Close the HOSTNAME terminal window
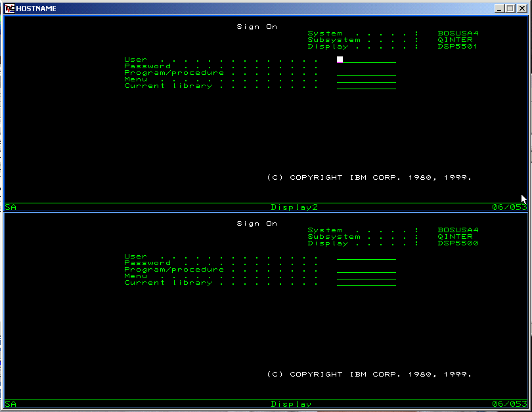Viewport: 532px width, 412px height. 522,9
